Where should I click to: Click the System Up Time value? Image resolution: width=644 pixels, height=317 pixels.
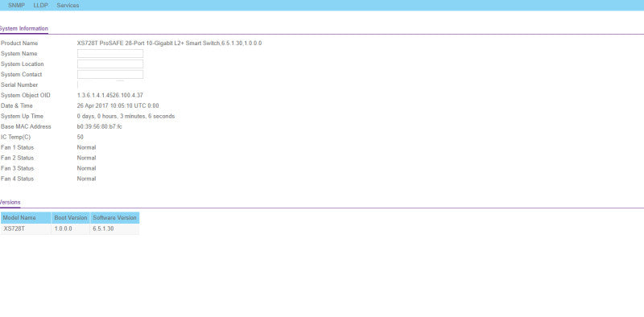click(126, 116)
